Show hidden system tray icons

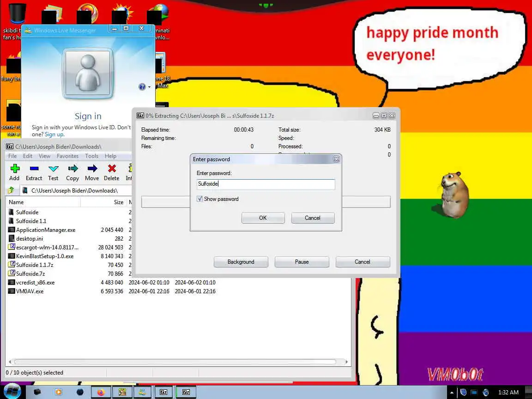click(452, 393)
